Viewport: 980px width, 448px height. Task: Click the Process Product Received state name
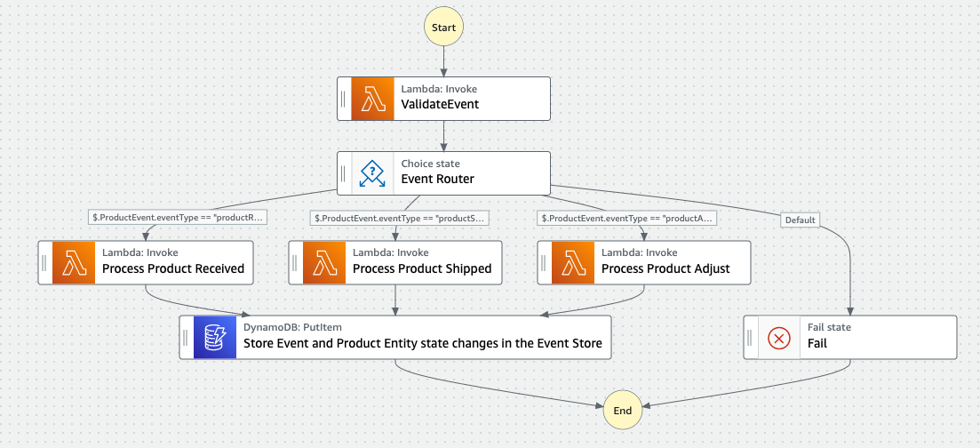[173, 269]
